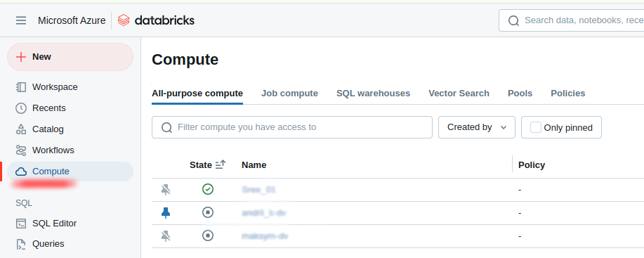This screenshot has width=644, height=258.
Task: Pin the third compute row
Action: click(166, 236)
